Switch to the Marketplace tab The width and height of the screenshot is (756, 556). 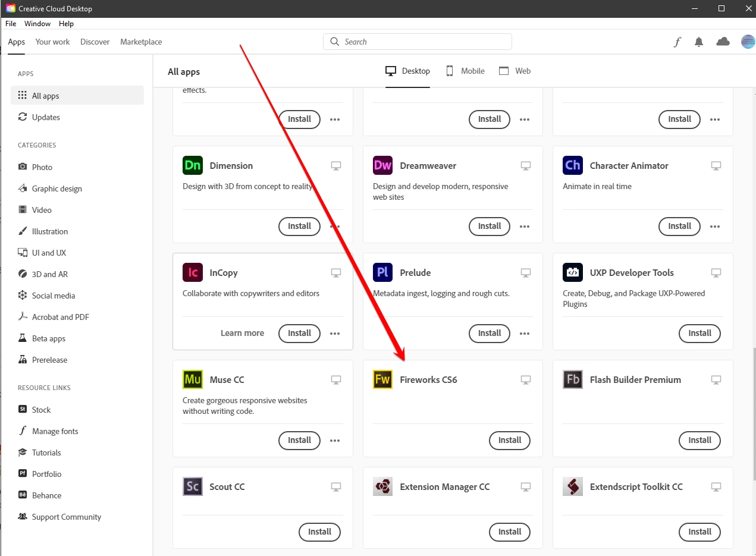pyautogui.click(x=141, y=42)
